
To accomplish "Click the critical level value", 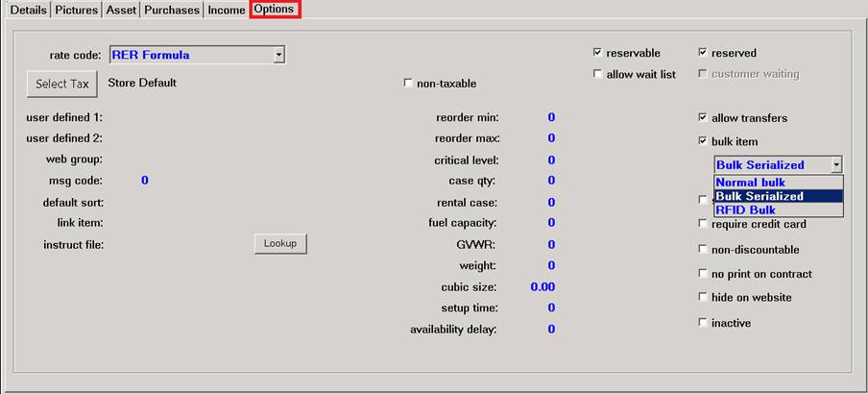I will point(551,160).
